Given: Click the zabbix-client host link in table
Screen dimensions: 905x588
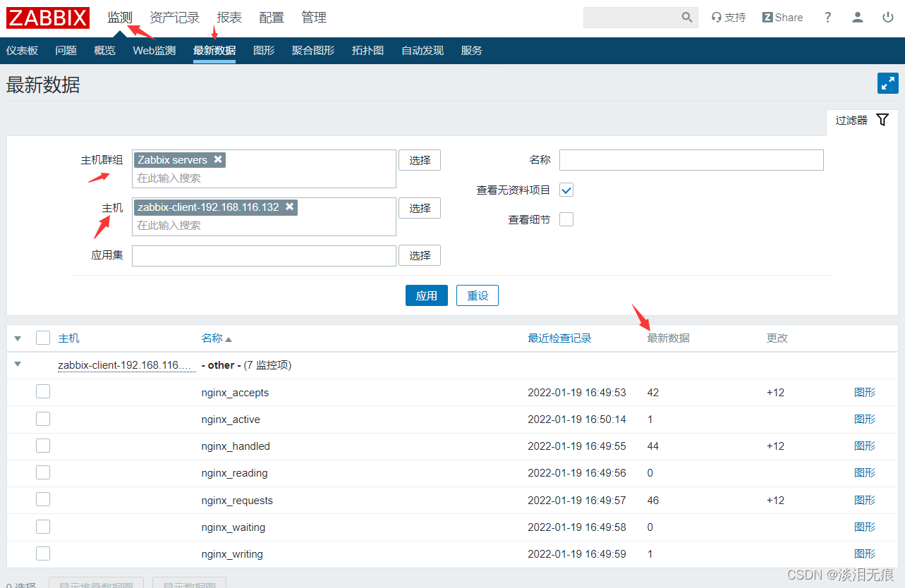Looking at the screenshot, I should coord(126,365).
